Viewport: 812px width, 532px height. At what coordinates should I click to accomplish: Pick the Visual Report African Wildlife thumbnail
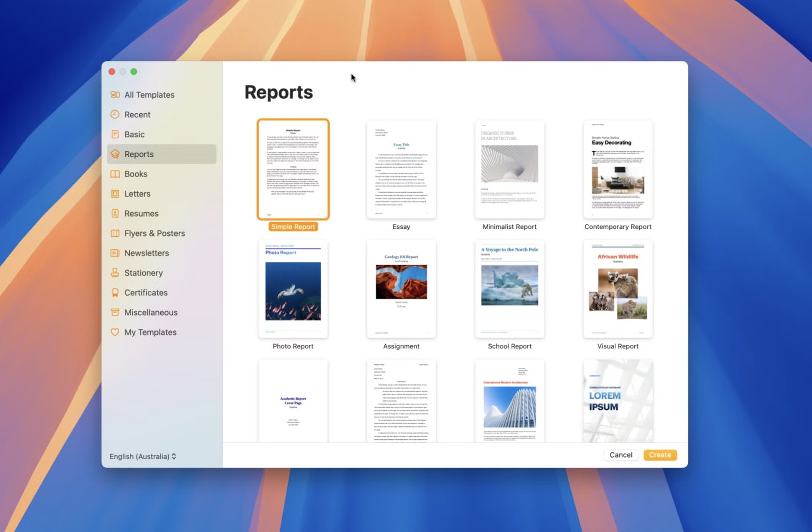[x=618, y=289]
